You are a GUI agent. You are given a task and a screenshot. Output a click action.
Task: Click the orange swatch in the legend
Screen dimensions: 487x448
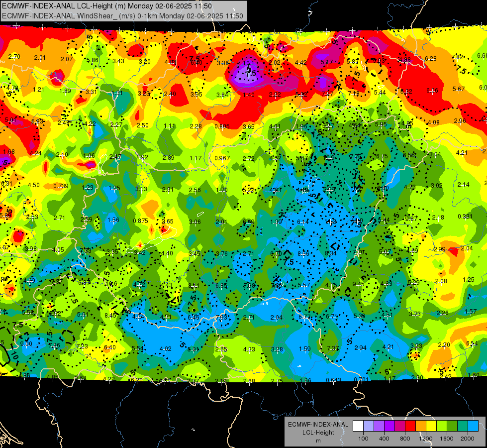tap(421, 426)
